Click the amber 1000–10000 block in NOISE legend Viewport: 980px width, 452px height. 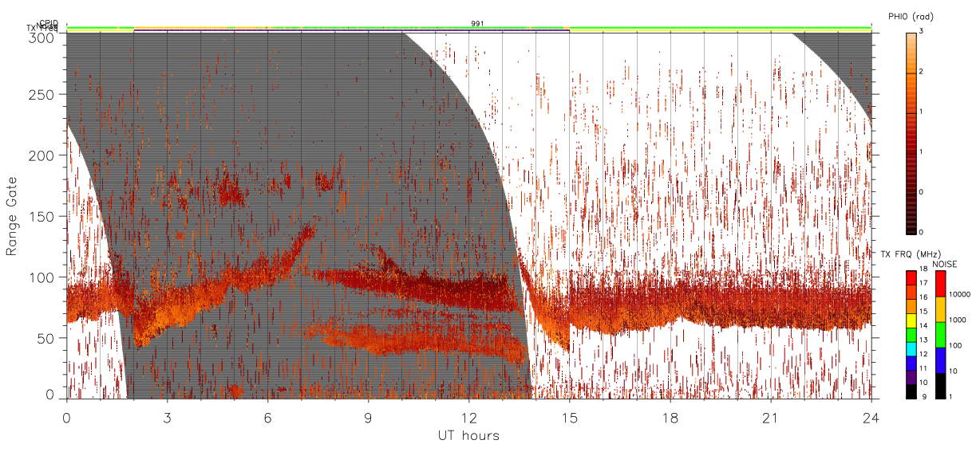pos(940,309)
